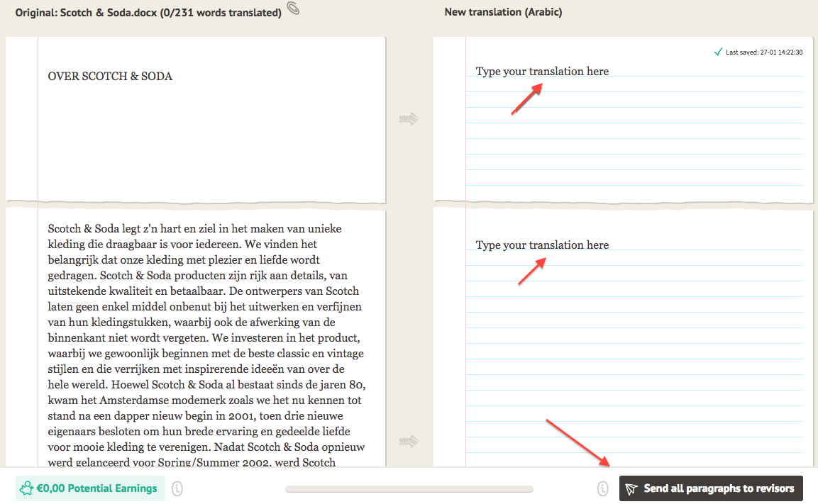
Task: Focus the first "Type your translation here" field
Action: click(542, 72)
